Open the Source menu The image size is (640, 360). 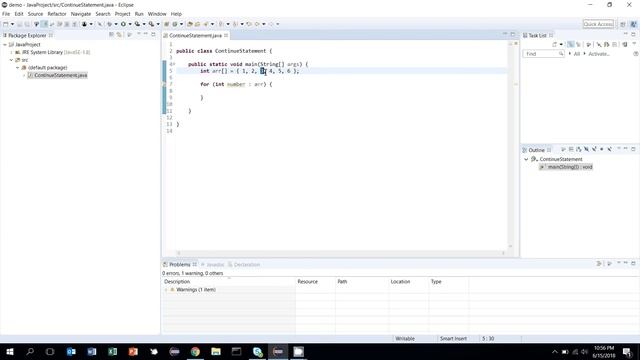[x=35, y=14]
